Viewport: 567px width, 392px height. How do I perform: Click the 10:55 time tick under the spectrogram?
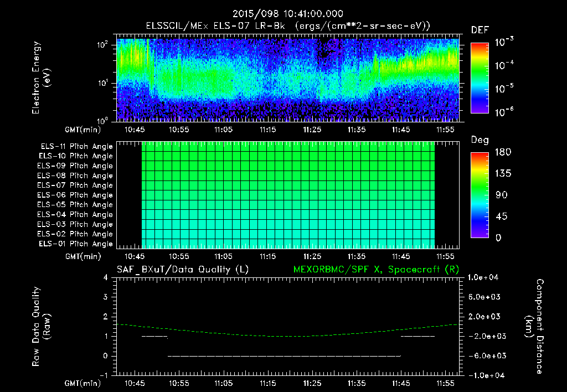click(179, 130)
